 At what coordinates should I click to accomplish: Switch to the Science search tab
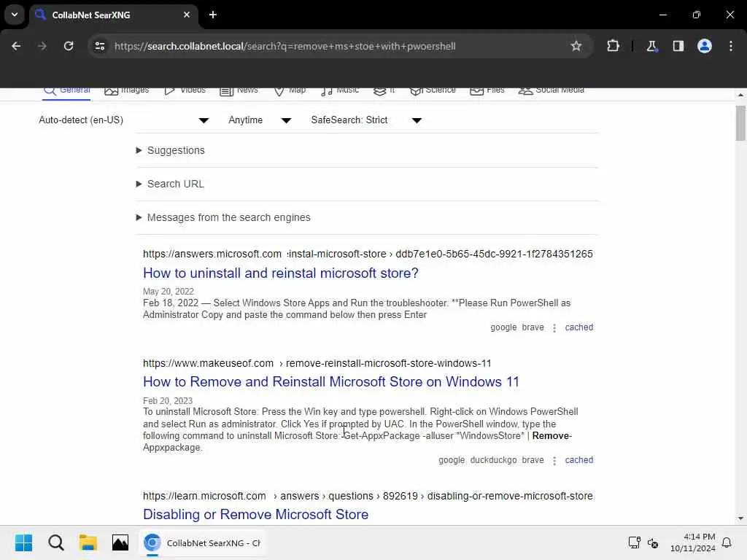pyautogui.click(x=433, y=90)
